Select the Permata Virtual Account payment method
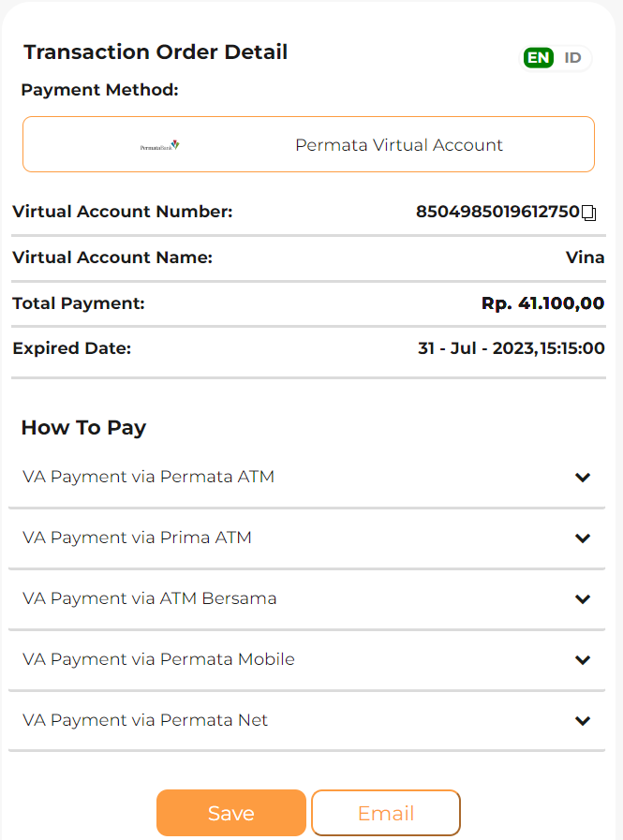623x840 pixels. click(x=399, y=145)
